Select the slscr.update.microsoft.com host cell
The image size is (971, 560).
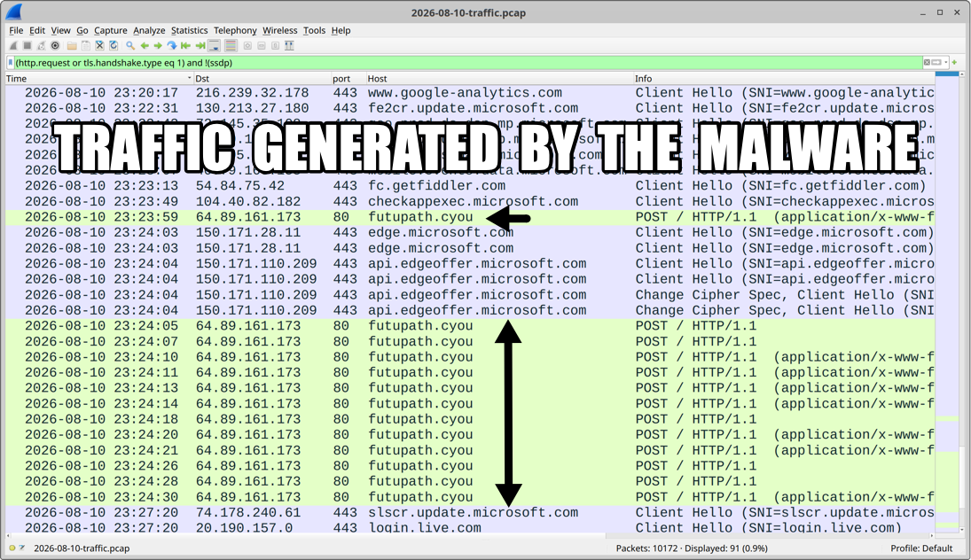(474, 513)
